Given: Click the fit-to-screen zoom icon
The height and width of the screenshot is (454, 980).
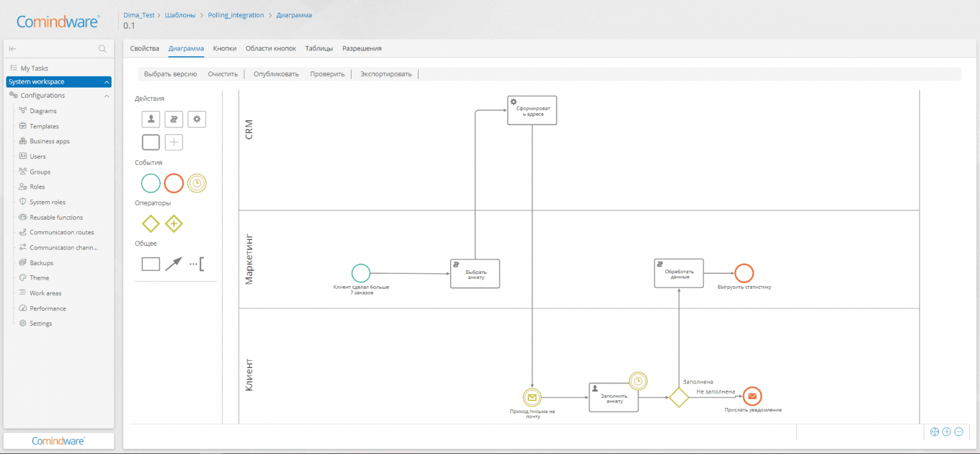Looking at the screenshot, I should [x=935, y=432].
